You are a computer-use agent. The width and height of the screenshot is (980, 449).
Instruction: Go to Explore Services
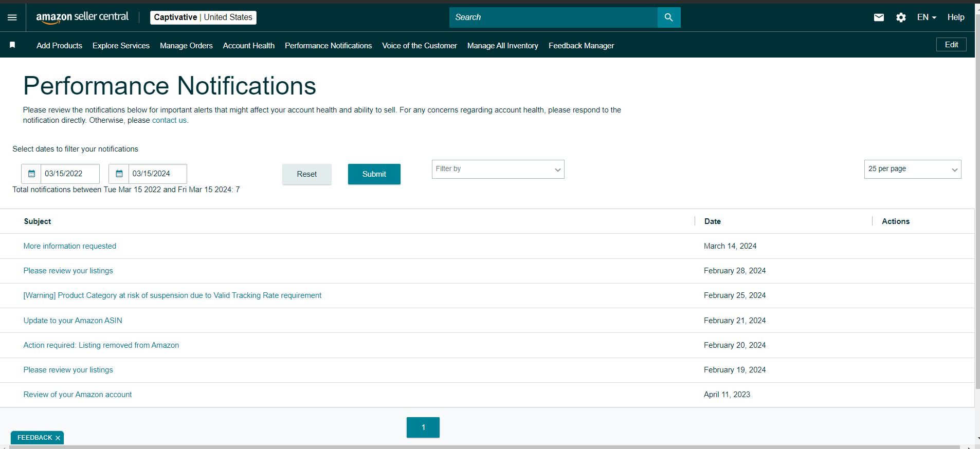121,46
